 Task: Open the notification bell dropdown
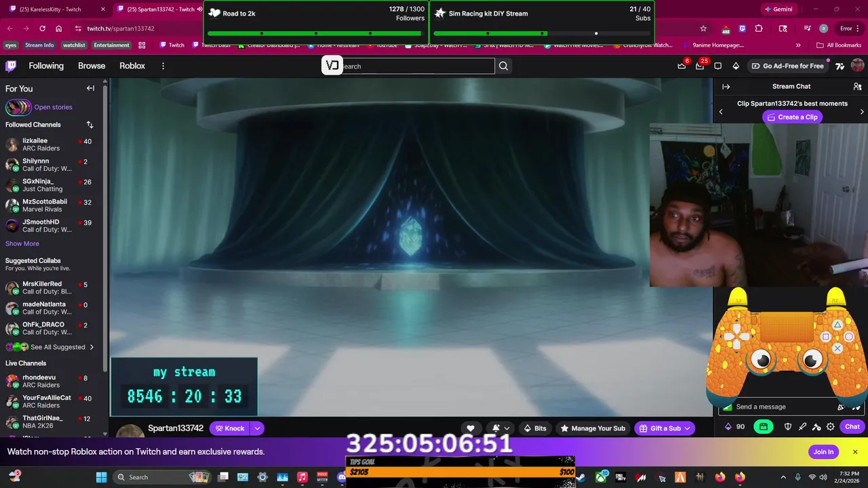(x=501, y=428)
